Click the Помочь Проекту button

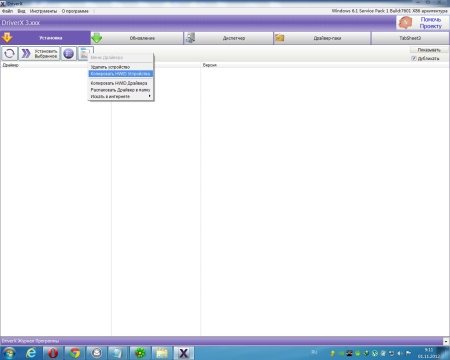pos(422,23)
